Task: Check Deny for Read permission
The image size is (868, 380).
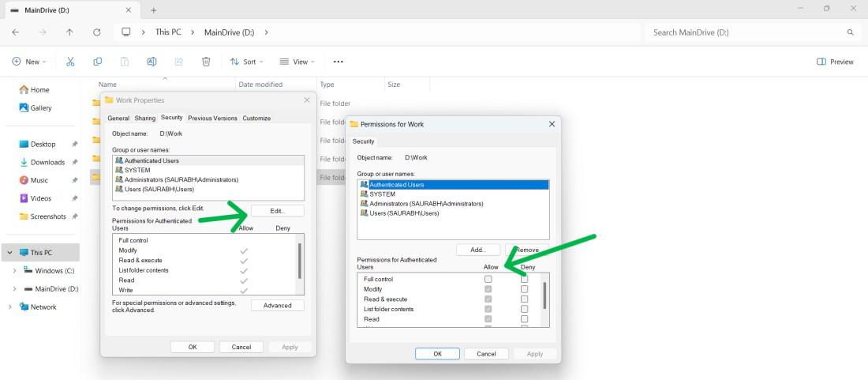Action: [524, 319]
